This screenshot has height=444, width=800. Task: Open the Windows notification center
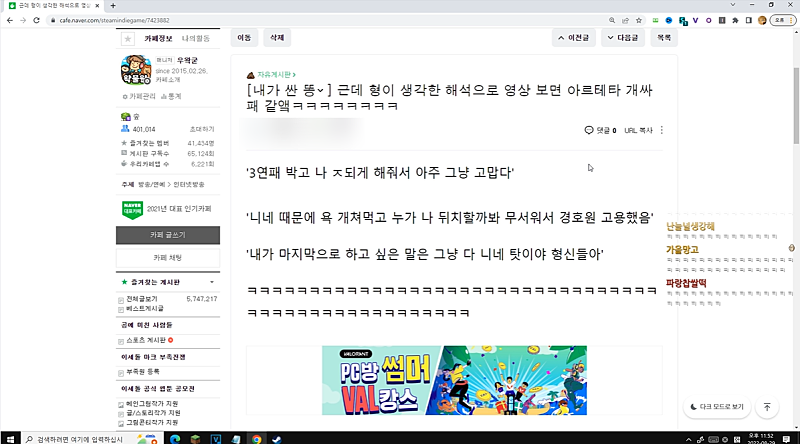click(786, 439)
